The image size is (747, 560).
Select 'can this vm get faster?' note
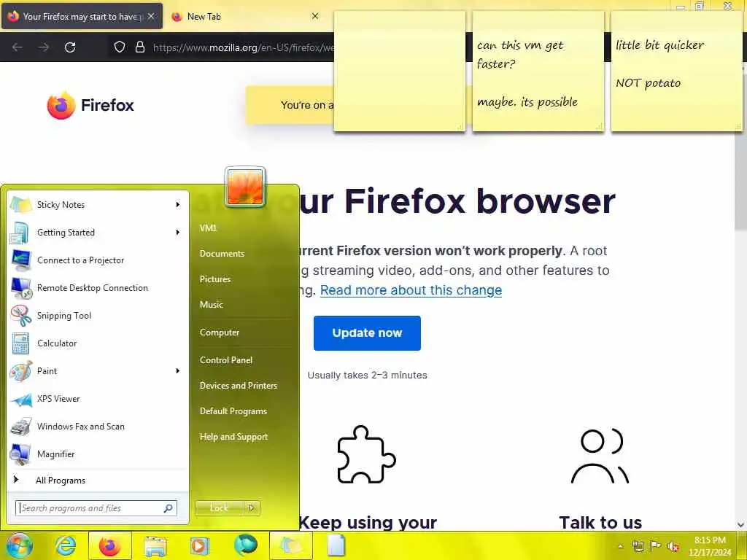coord(538,71)
